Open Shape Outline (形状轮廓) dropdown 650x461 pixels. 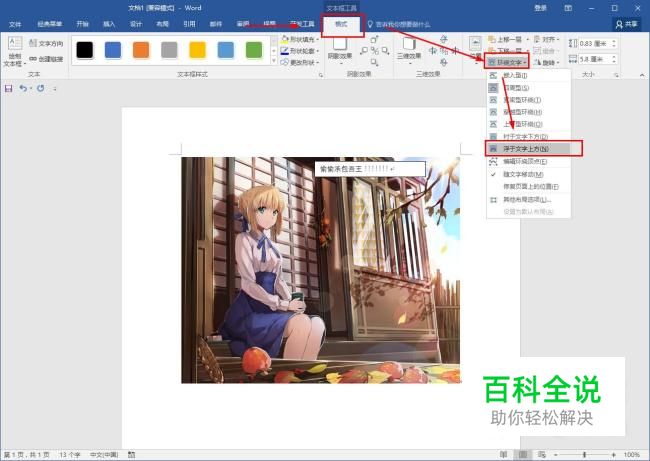pyautogui.click(x=300, y=51)
